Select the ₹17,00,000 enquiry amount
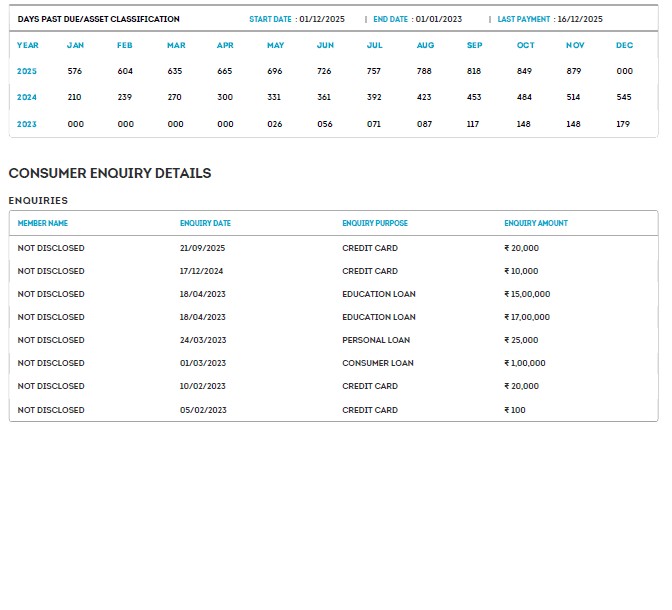672x610 pixels. tap(527, 317)
